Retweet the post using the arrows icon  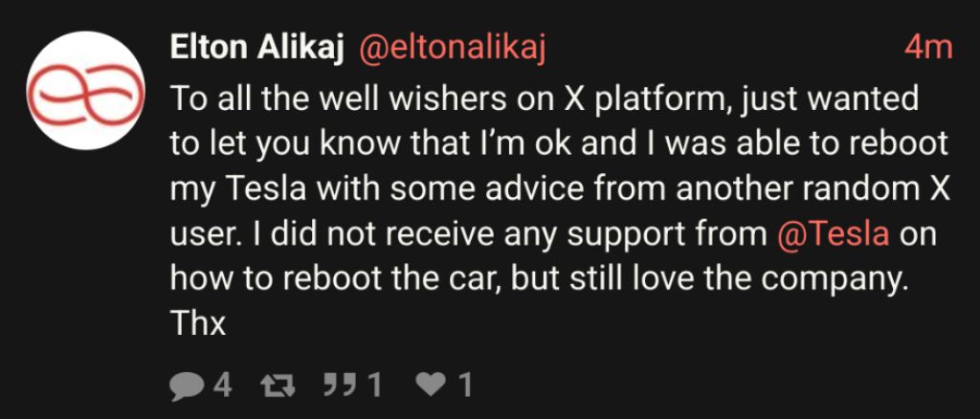pyautogui.click(x=276, y=385)
